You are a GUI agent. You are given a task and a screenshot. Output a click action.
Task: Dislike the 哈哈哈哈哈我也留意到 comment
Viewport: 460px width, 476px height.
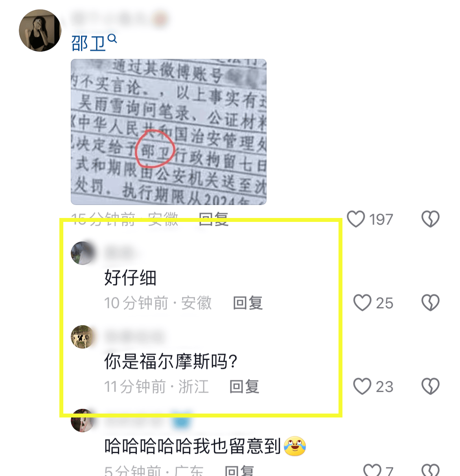[x=430, y=470]
